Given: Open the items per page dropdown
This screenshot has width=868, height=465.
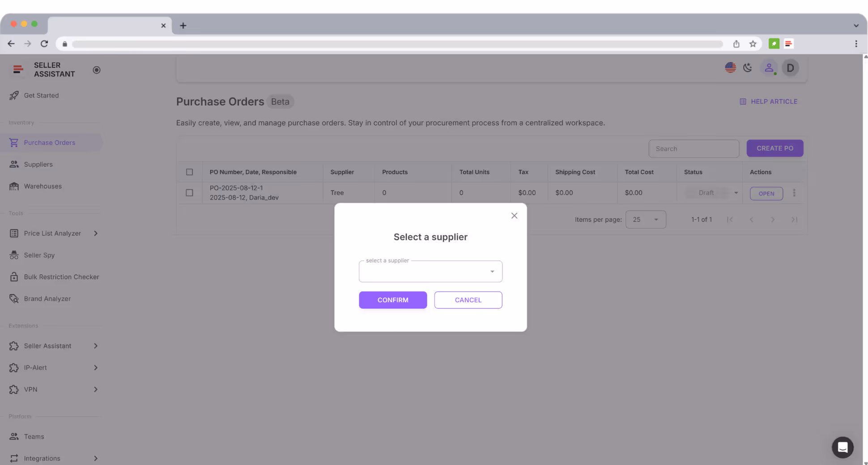Looking at the screenshot, I should coord(645,220).
